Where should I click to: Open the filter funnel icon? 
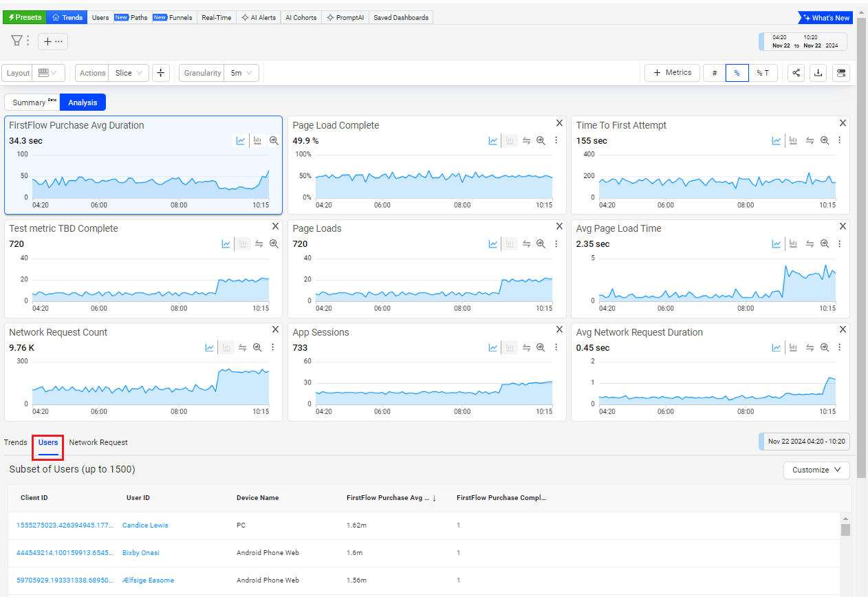pos(17,41)
